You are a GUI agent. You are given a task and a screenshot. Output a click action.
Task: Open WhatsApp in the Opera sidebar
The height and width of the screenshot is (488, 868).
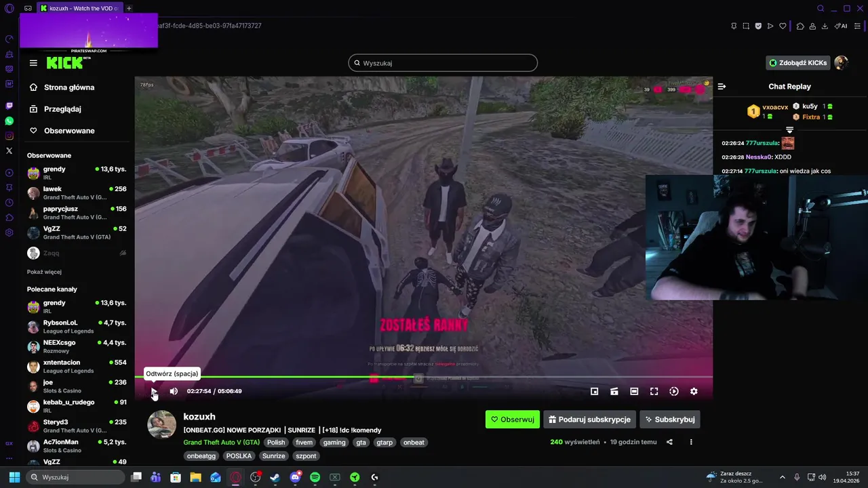[9, 121]
